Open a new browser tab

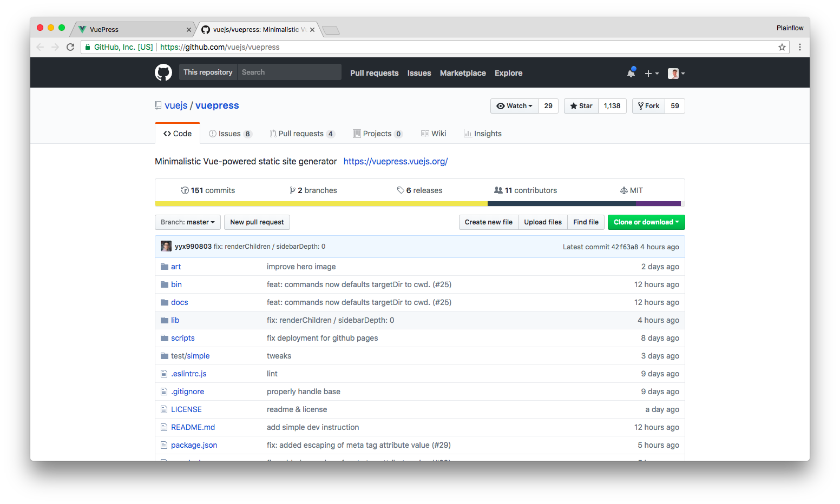tap(331, 30)
